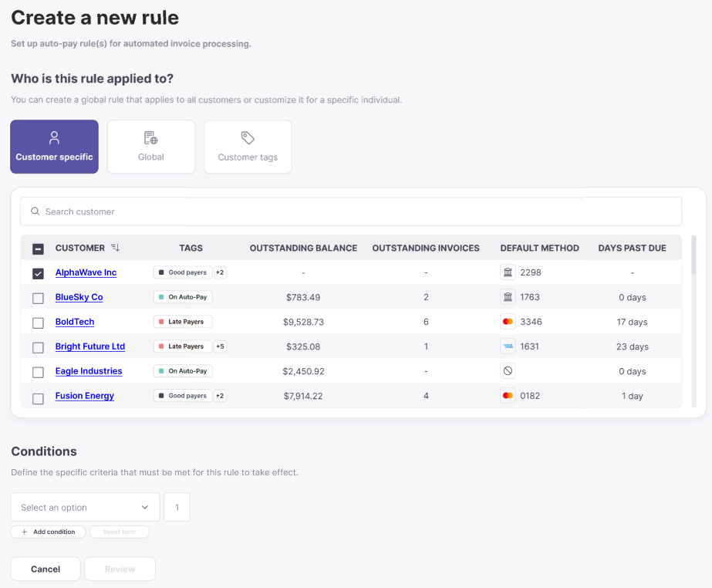The width and height of the screenshot is (712, 588).
Task: Click the bank icon in BlueSky Co row
Action: click(508, 297)
